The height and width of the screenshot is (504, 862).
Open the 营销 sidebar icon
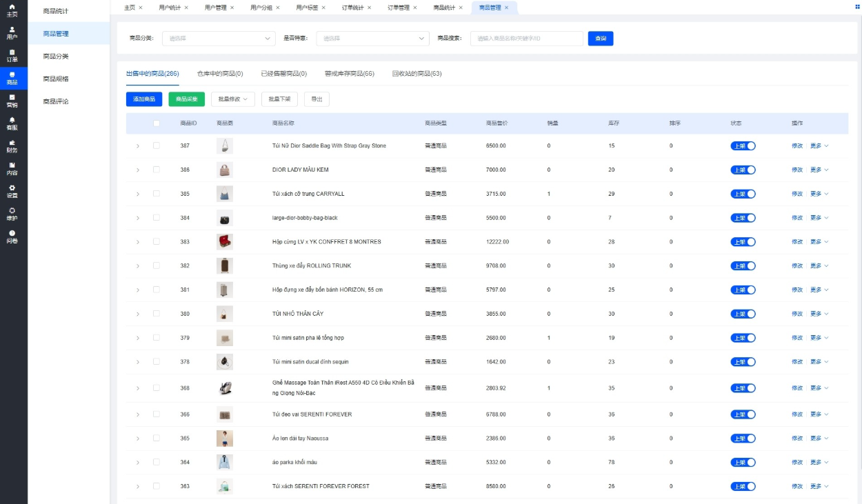12,101
